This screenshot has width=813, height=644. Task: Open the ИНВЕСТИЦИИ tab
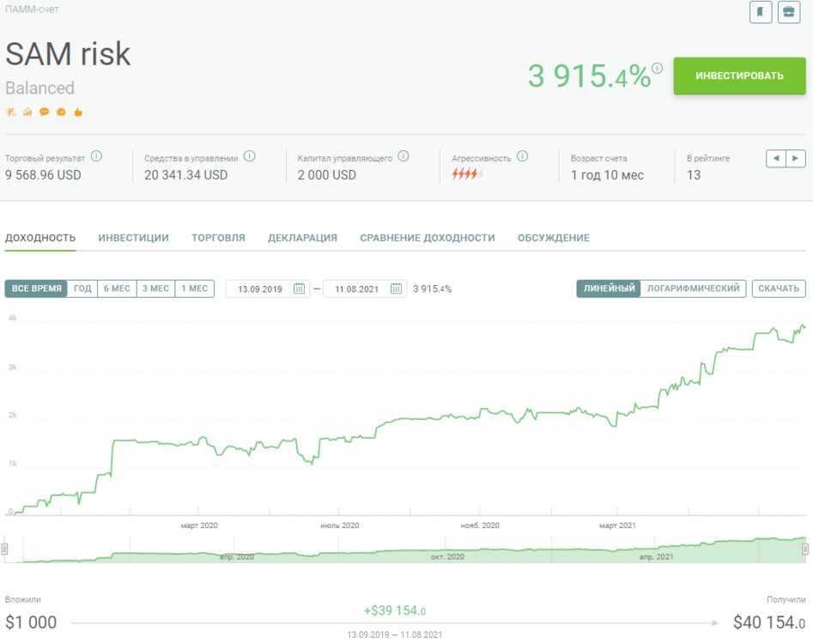pos(133,238)
